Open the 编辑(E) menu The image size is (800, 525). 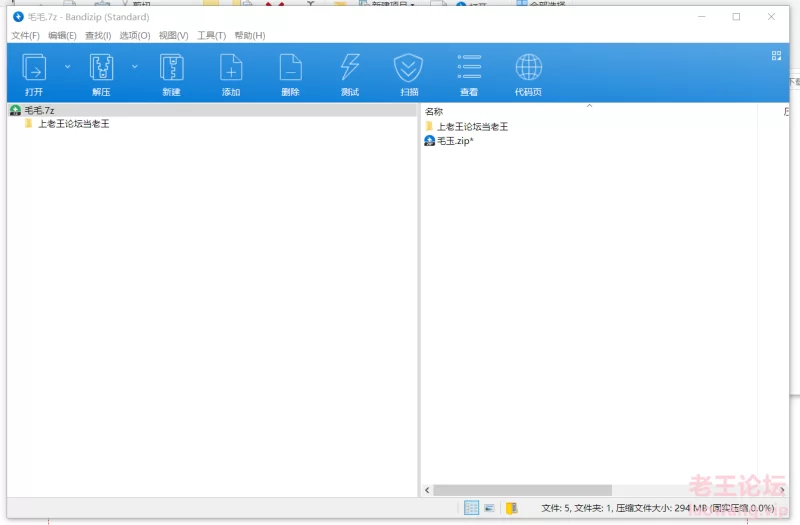click(x=62, y=35)
